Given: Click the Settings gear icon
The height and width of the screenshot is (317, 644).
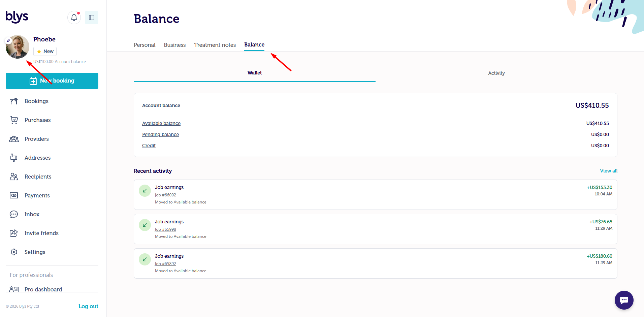Looking at the screenshot, I should [14, 252].
